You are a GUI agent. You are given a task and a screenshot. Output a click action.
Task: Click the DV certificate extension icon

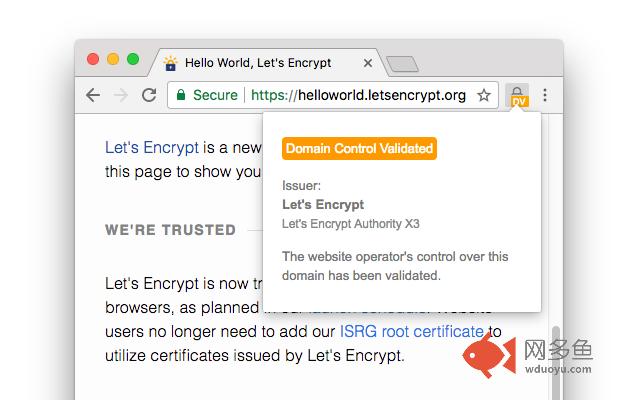coord(517,95)
